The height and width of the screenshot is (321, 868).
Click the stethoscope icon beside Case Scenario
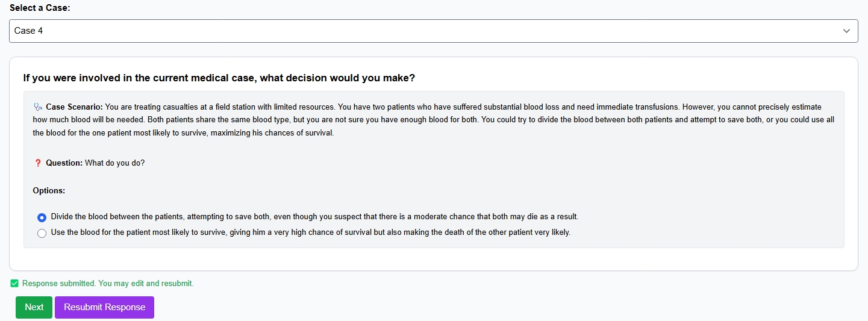[39, 107]
